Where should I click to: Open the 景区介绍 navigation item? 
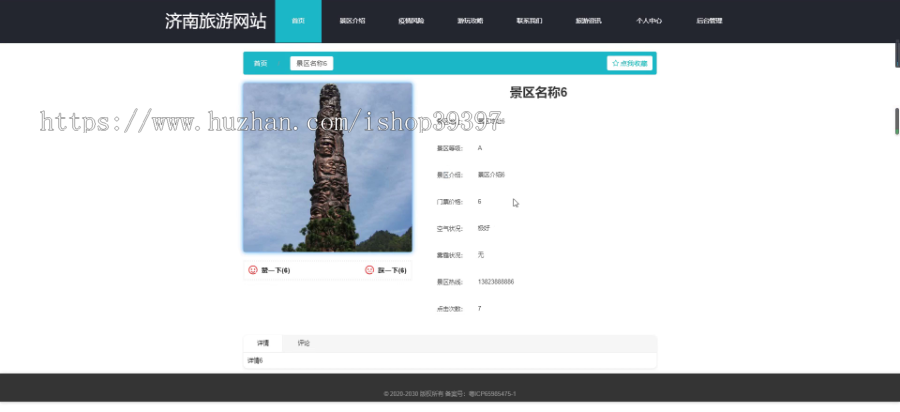pos(352,21)
